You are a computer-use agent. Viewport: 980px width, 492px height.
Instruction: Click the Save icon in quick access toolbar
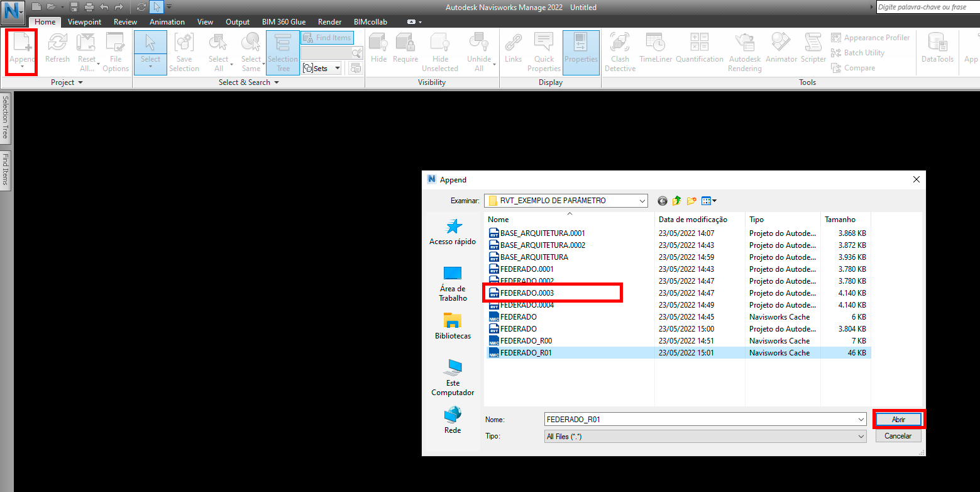click(x=74, y=8)
